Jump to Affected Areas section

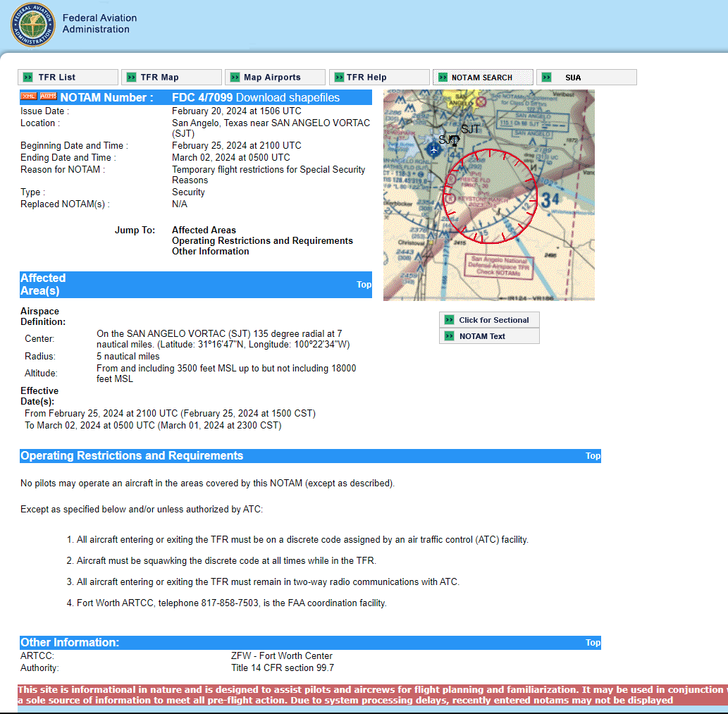tap(204, 230)
